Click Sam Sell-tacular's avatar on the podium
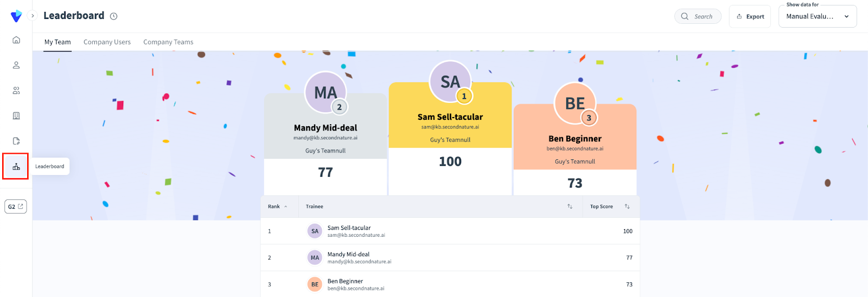868x297 pixels. point(450,81)
